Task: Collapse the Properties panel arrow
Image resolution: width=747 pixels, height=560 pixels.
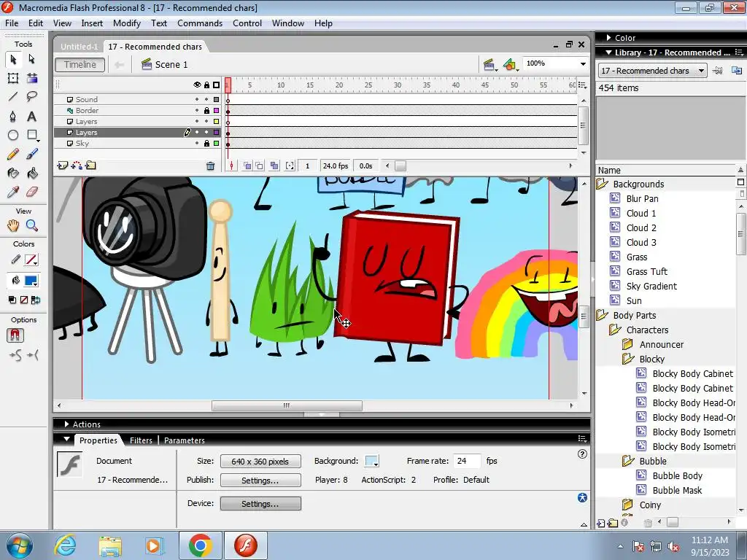Action: (x=66, y=439)
